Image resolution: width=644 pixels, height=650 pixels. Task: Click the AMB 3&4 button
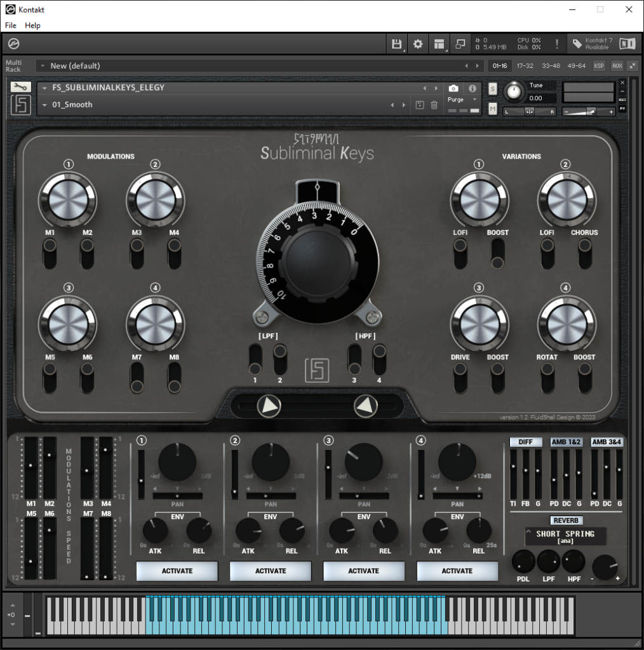[607, 442]
